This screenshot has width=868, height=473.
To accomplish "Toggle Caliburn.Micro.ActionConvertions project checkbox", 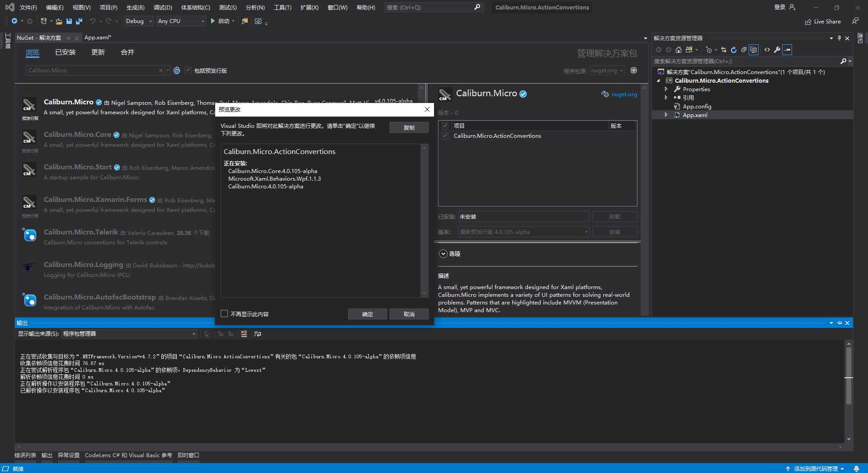I will click(x=445, y=136).
